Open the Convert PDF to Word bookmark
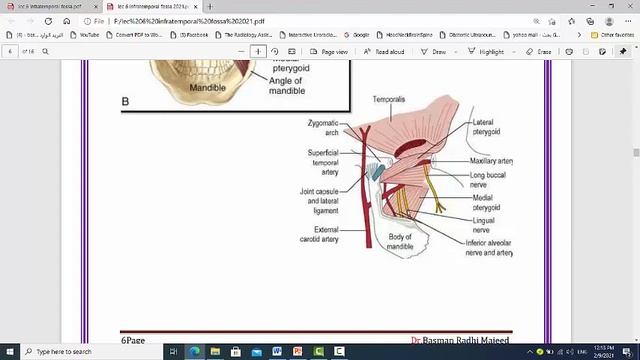Screen dimensions: 640x360 [x=134, y=35]
